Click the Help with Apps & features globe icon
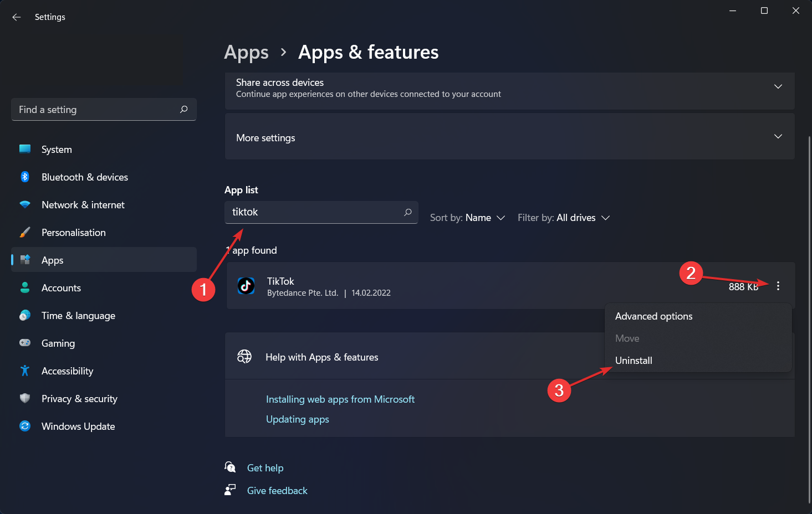 click(x=244, y=357)
